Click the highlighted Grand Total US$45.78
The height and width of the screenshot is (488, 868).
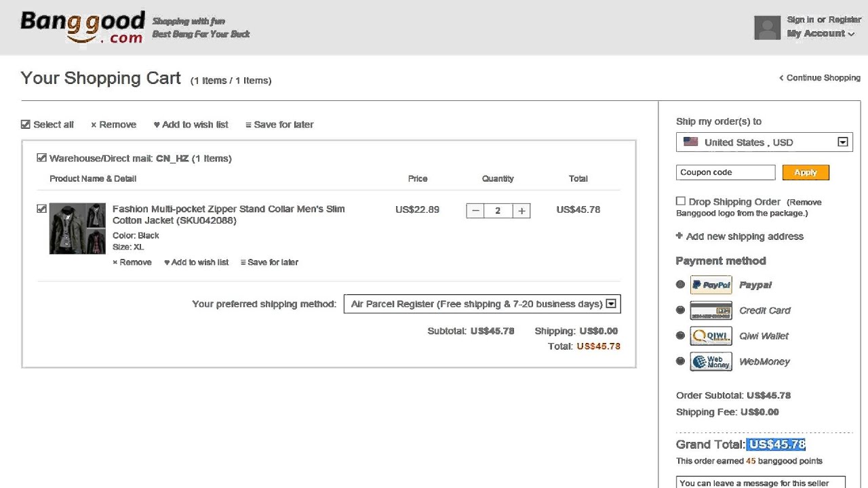[x=776, y=445]
